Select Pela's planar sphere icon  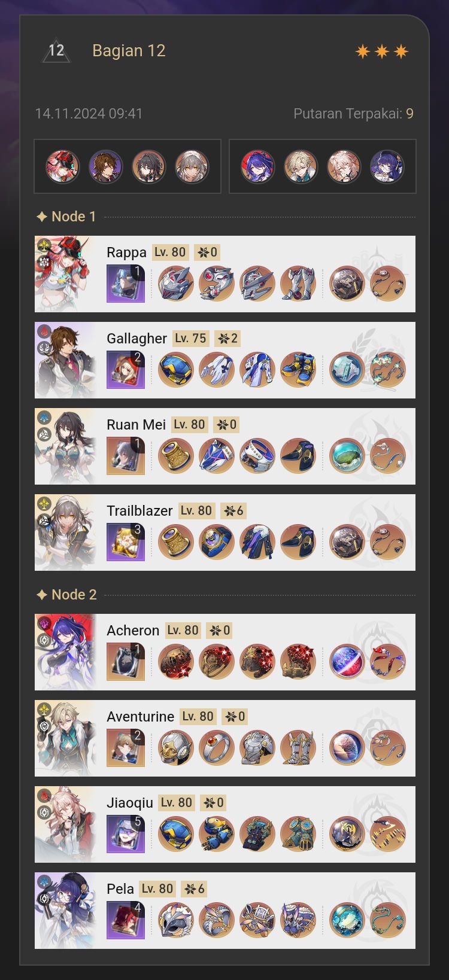click(347, 920)
